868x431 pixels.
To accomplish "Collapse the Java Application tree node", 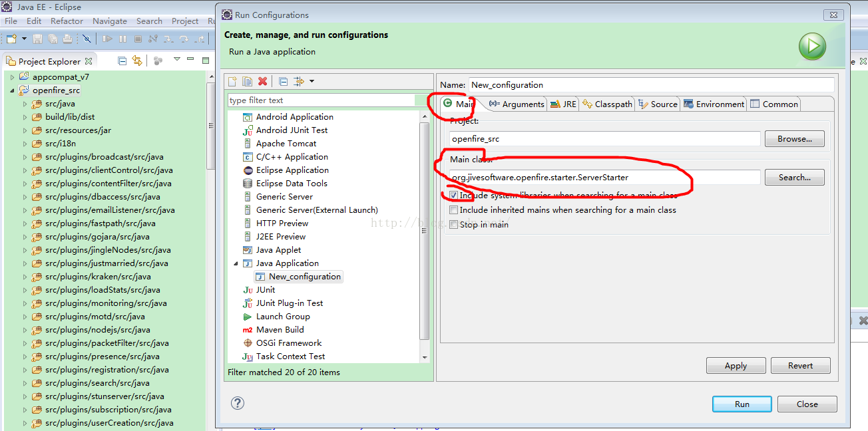I will click(235, 263).
